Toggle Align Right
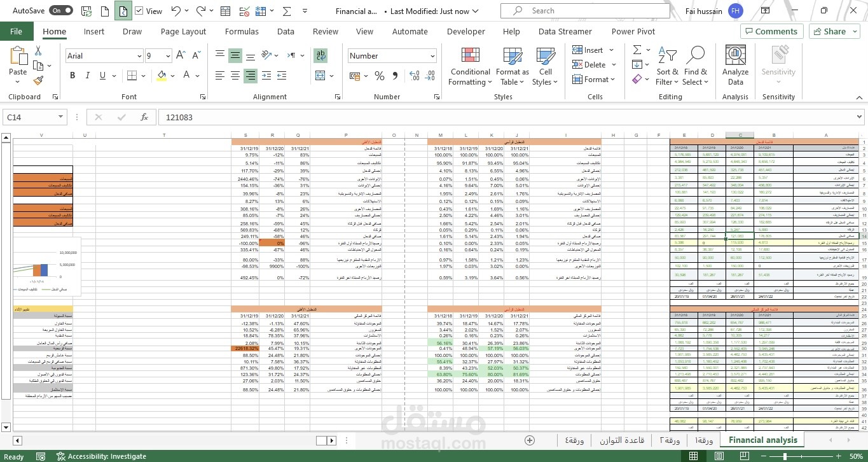Image resolution: width=868 pixels, height=462 pixels. 251,76
